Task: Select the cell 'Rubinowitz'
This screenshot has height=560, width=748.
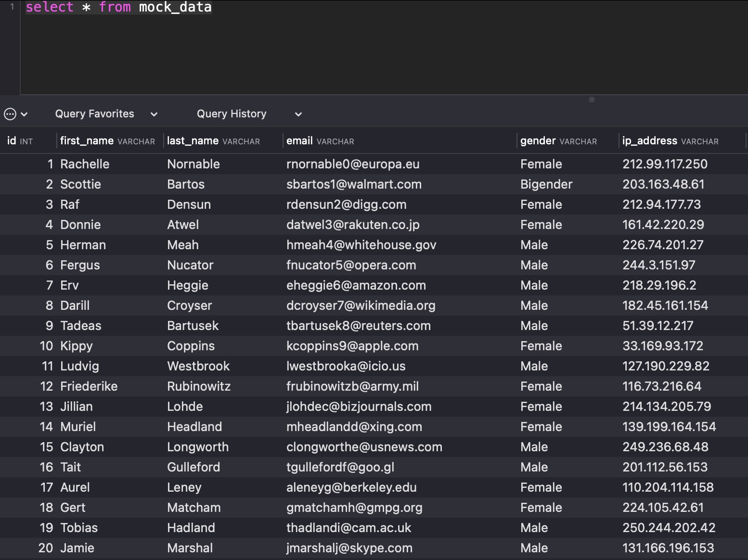Action: click(199, 386)
